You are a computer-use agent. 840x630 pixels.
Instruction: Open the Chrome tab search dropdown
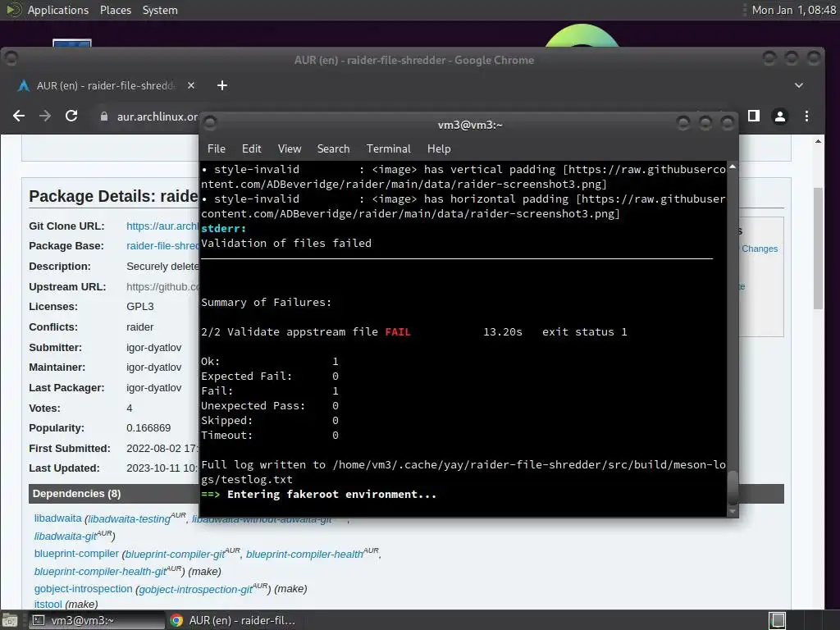pos(799,85)
